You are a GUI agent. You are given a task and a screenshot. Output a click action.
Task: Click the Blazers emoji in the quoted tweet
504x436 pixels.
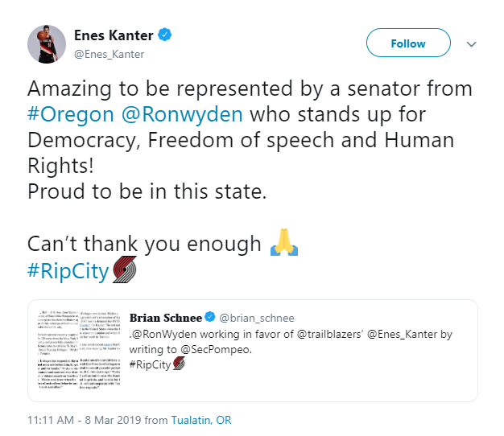(x=178, y=363)
